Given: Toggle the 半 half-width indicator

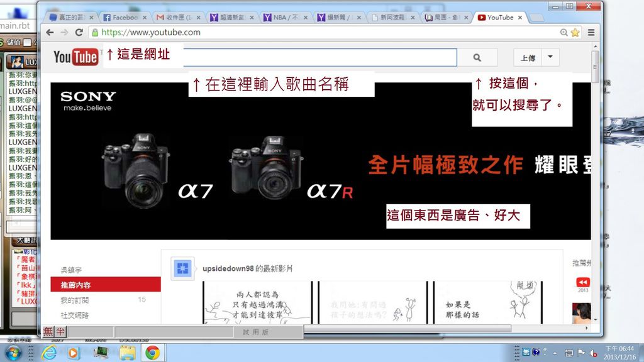Looking at the screenshot, I should click(60, 332).
